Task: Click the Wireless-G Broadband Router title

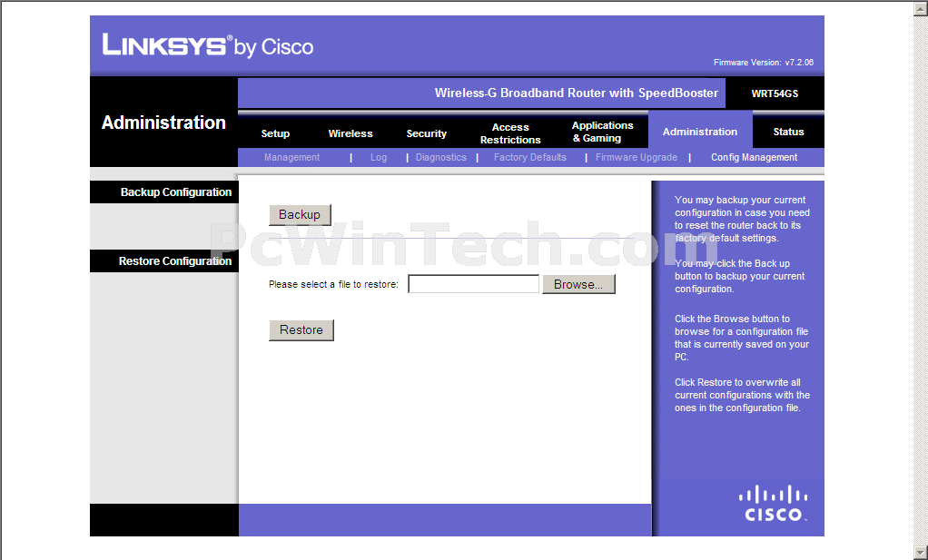Action: click(576, 93)
